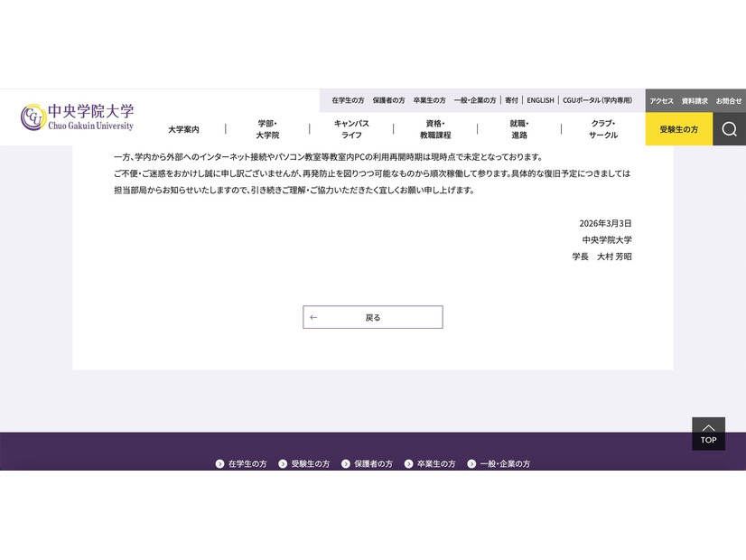Open the 大学案内 navigation menu
This screenshot has width=746, height=560.
coord(183,129)
